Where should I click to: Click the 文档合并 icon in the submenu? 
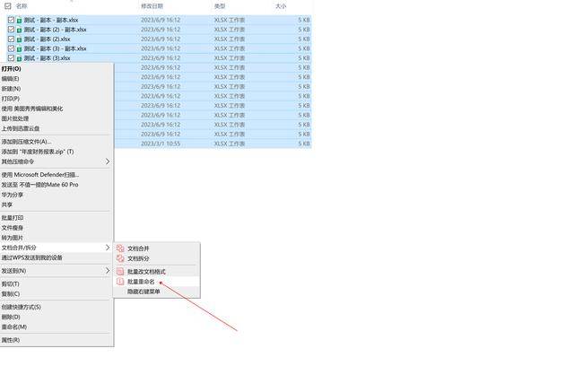pos(120,248)
